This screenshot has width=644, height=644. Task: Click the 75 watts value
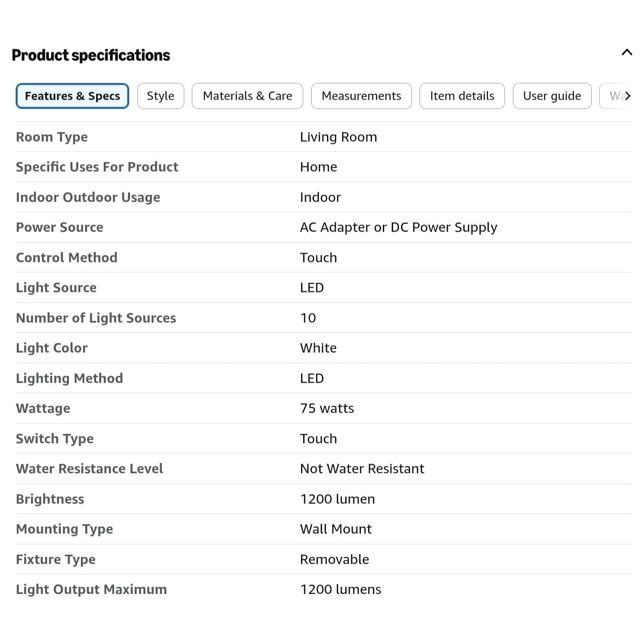[327, 408]
